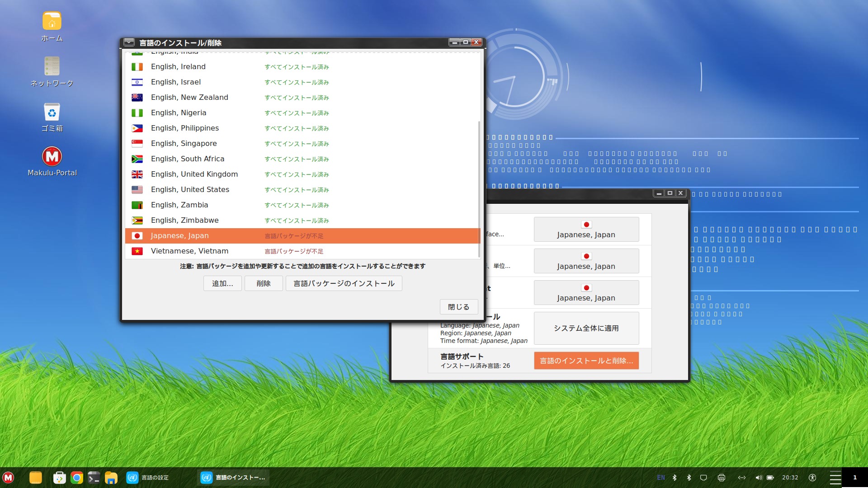The width and height of the screenshot is (868, 488).
Task: Open the ゴミ箱 trash icon
Action: click(52, 113)
